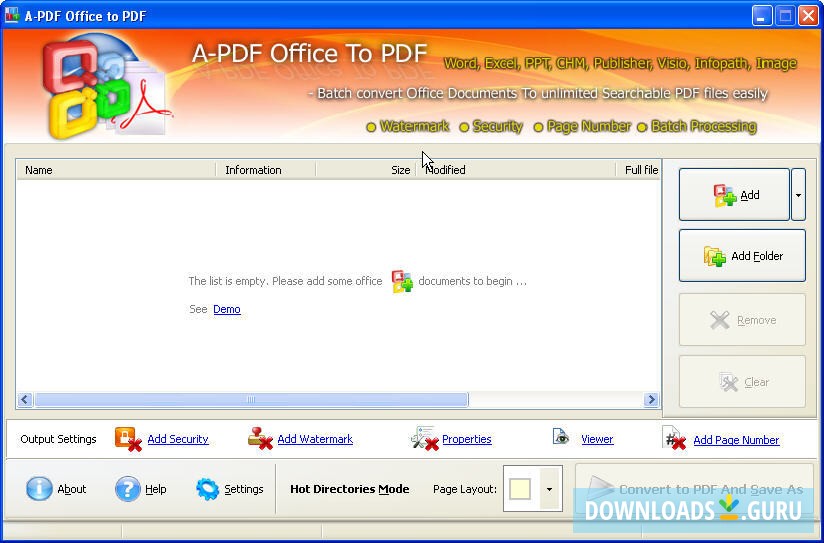Screen dimensions: 824x543
Task: Click the Add Security lock icon
Action: (128, 439)
